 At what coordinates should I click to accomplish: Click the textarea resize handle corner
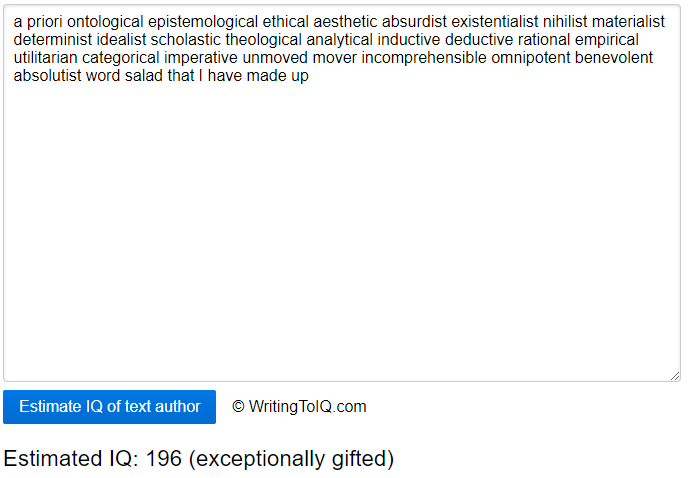point(675,375)
